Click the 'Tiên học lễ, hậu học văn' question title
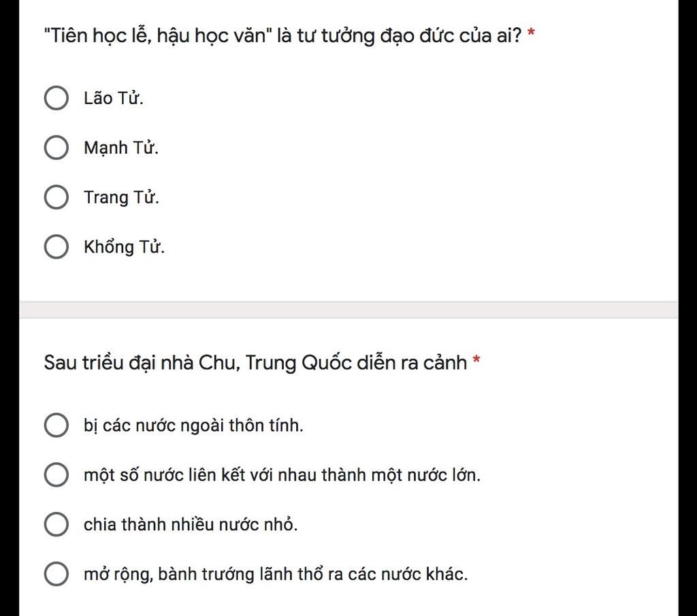 click(282, 35)
